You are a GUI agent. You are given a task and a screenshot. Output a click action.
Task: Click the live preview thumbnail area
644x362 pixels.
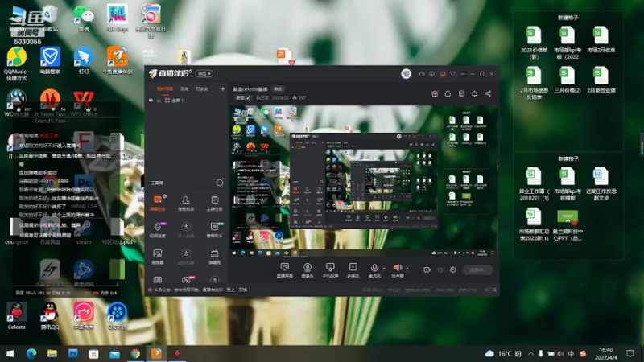(364, 181)
